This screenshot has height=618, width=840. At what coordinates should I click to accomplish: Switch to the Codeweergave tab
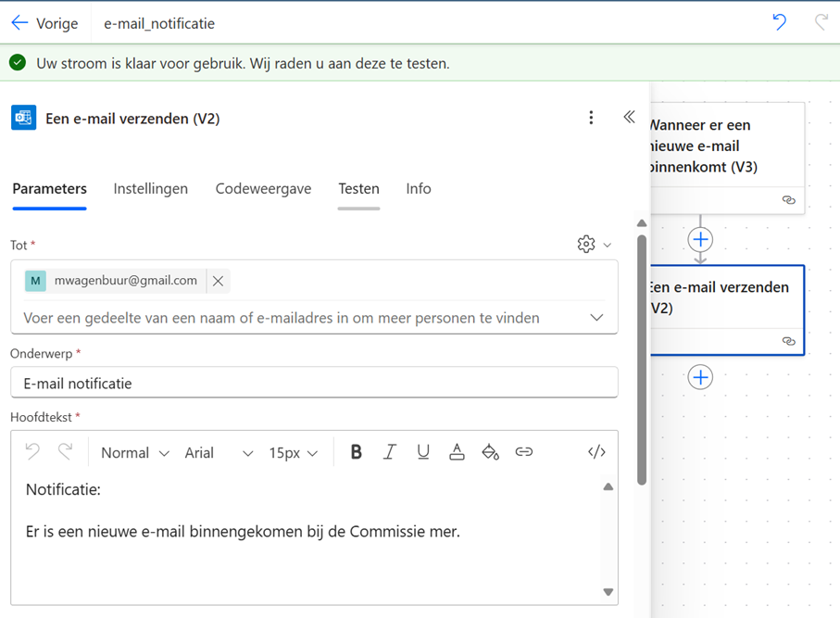pyautogui.click(x=263, y=188)
